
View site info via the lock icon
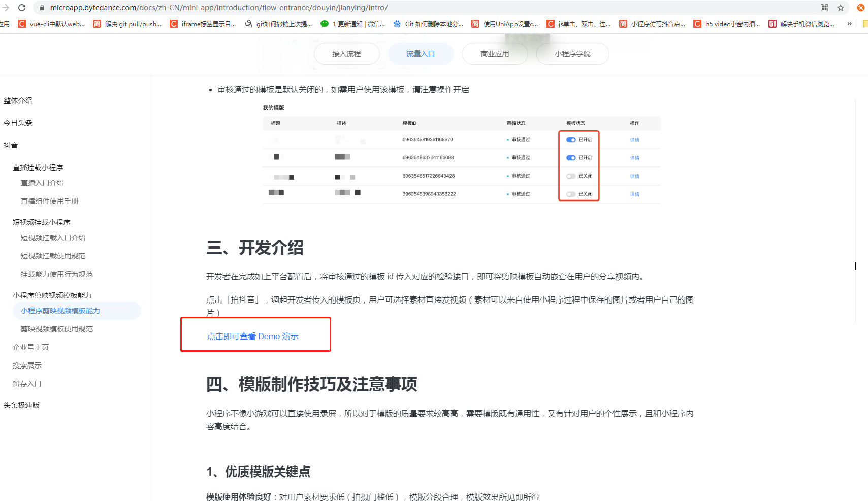(x=42, y=8)
